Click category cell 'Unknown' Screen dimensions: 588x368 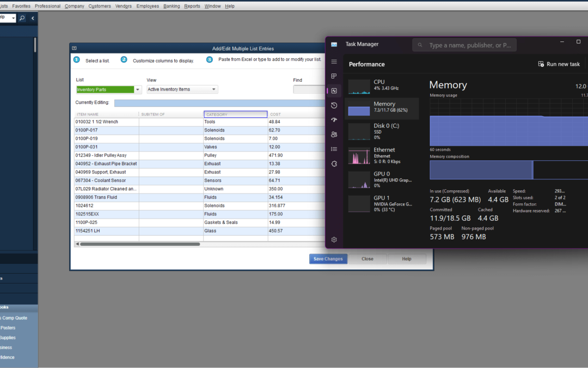coord(236,189)
